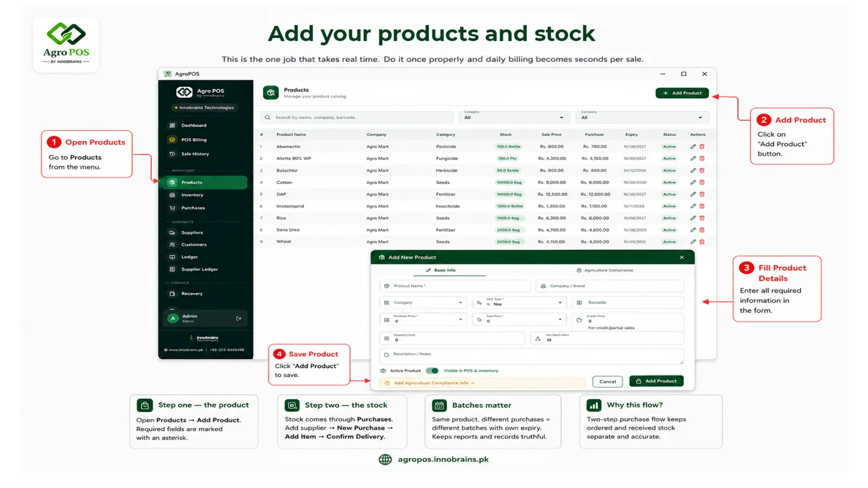Open the Company filter dropdown
This screenshot has height=488, width=868.
[x=642, y=117]
